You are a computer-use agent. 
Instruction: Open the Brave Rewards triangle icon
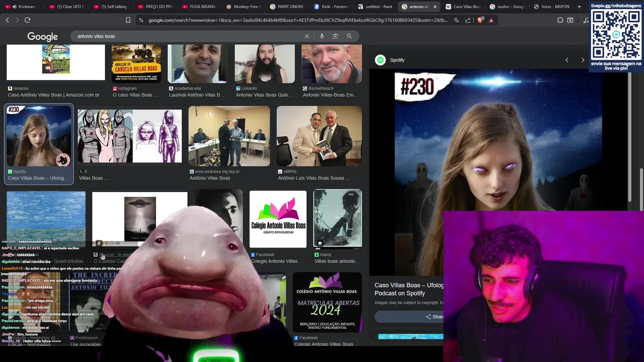491,20
